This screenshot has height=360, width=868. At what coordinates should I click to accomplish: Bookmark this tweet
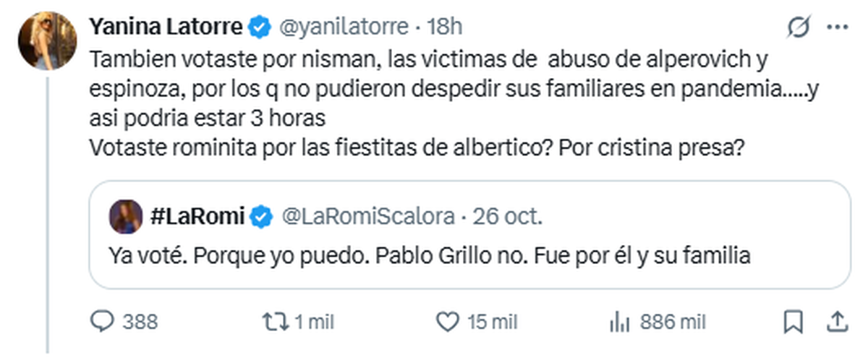[x=793, y=321]
